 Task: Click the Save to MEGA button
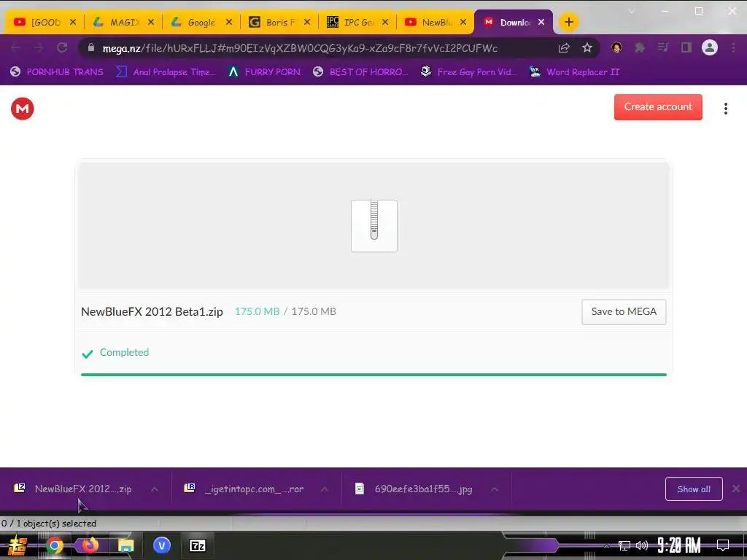coord(624,312)
